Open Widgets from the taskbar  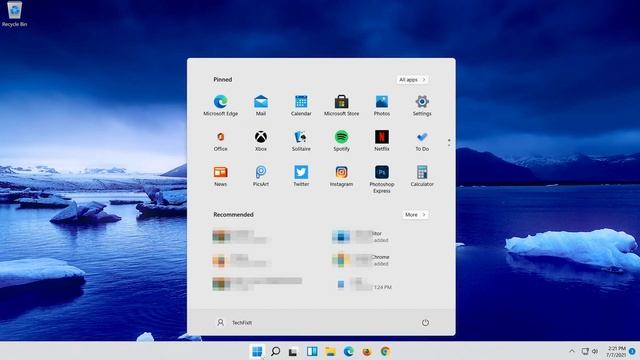click(x=312, y=351)
